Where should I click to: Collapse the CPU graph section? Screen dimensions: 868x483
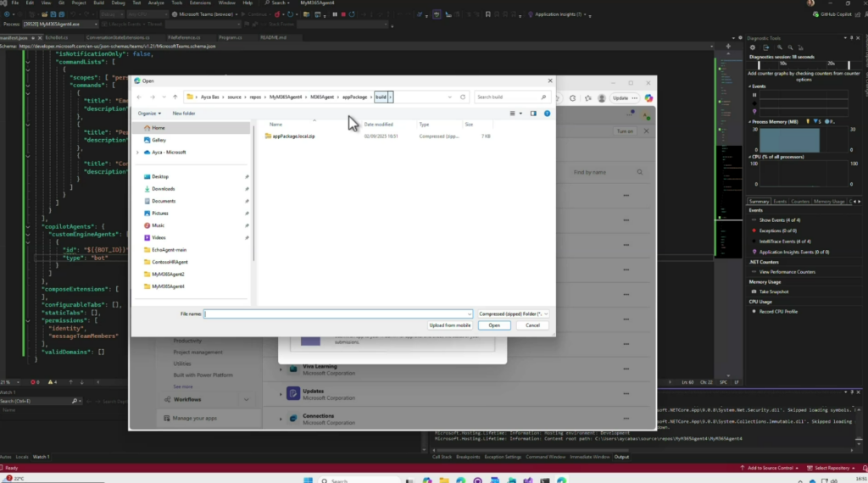(750, 157)
